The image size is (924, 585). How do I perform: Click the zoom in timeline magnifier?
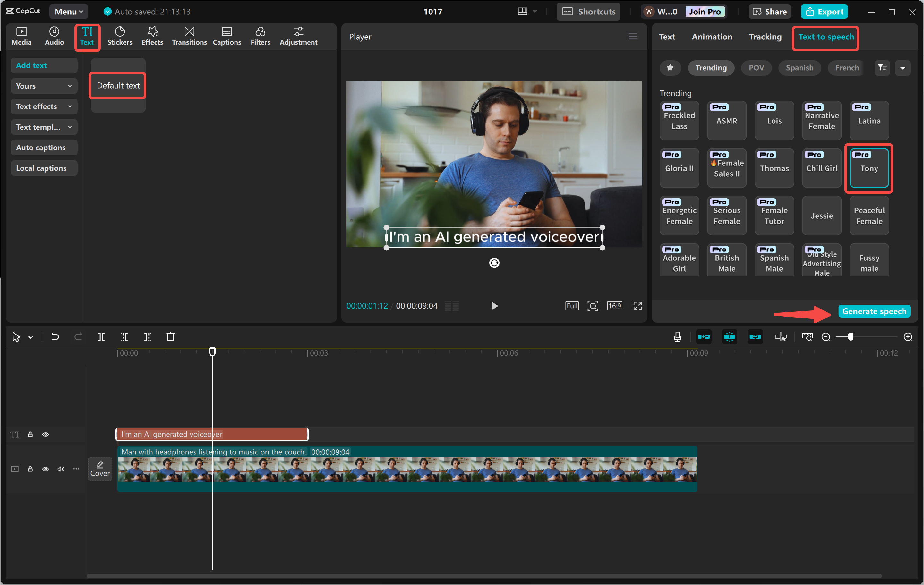point(908,337)
